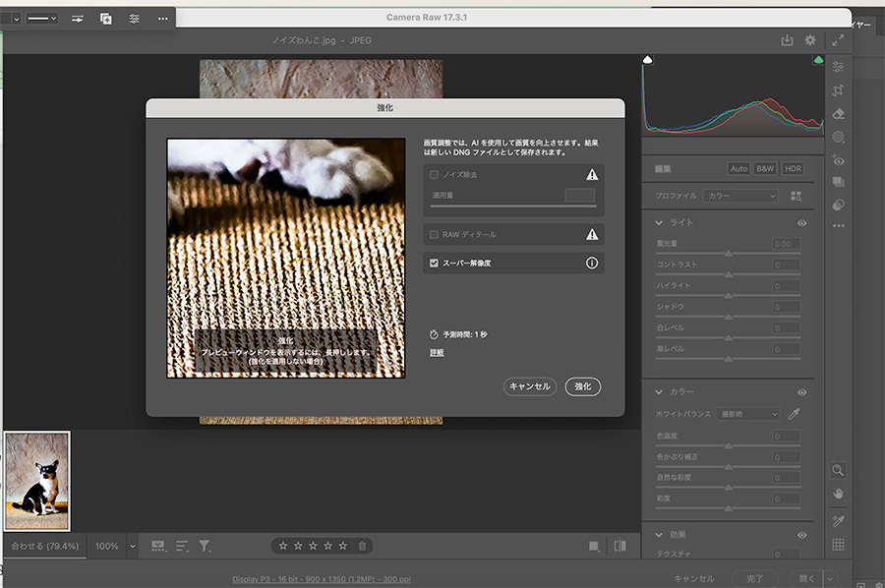The image size is (885, 588).
Task: Enable RAW ディテール checkbox
Action: point(434,234)
